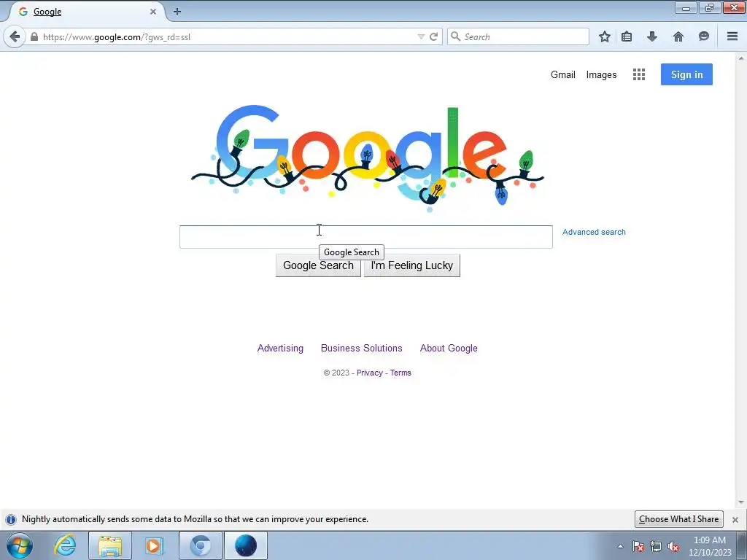Click the browser toolbar Search field
This screenshot has height=560, width=747.
click(x=519, y=36)
